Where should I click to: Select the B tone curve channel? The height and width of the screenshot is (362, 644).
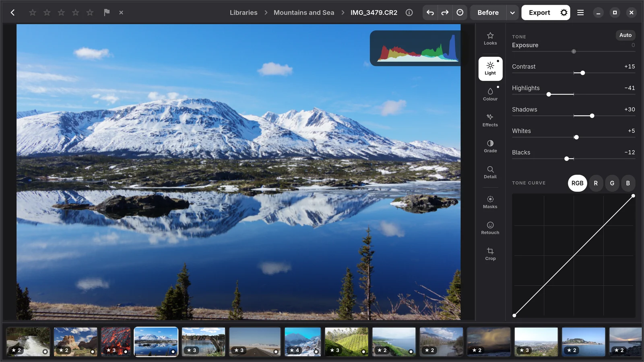[x=628, y=183]
